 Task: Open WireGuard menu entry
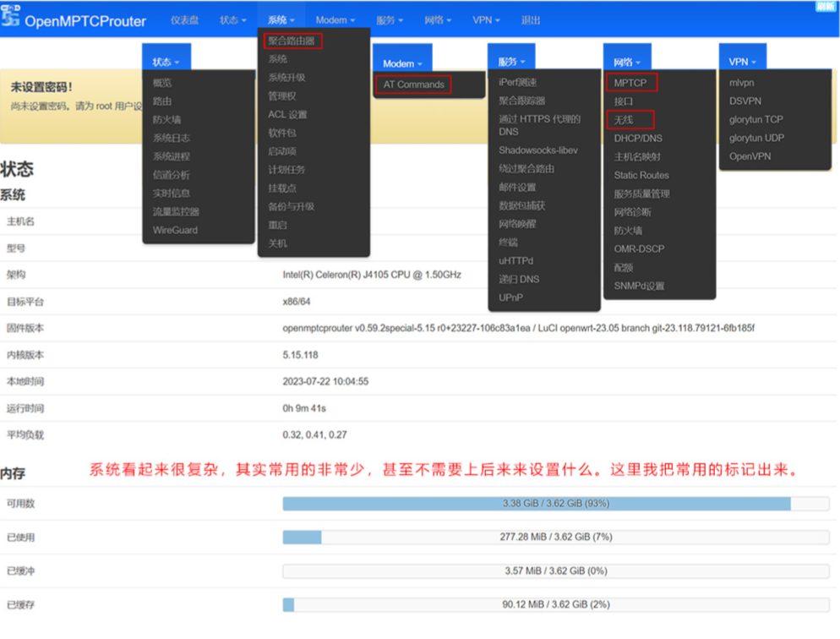pyautogui.click(x=175, y=230)
